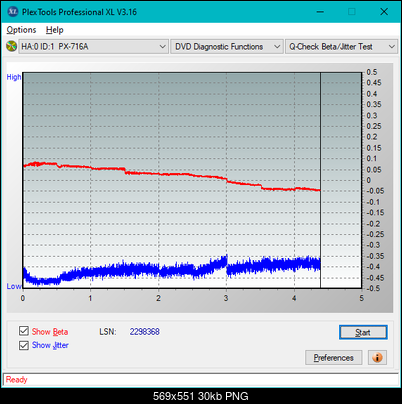
Task: Click the Preferences button
Action: tap(334, 358)
